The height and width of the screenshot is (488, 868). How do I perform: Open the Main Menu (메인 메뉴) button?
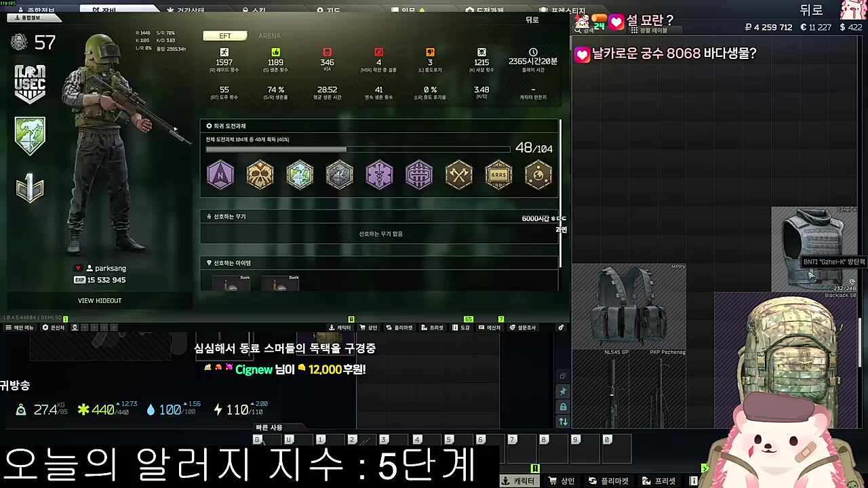point(20,328)
